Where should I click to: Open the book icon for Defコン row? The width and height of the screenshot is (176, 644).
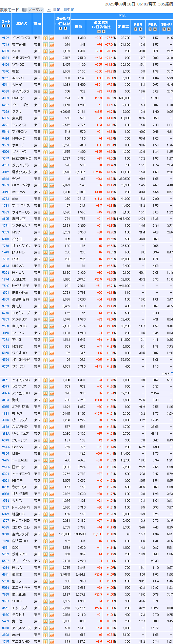45,98
